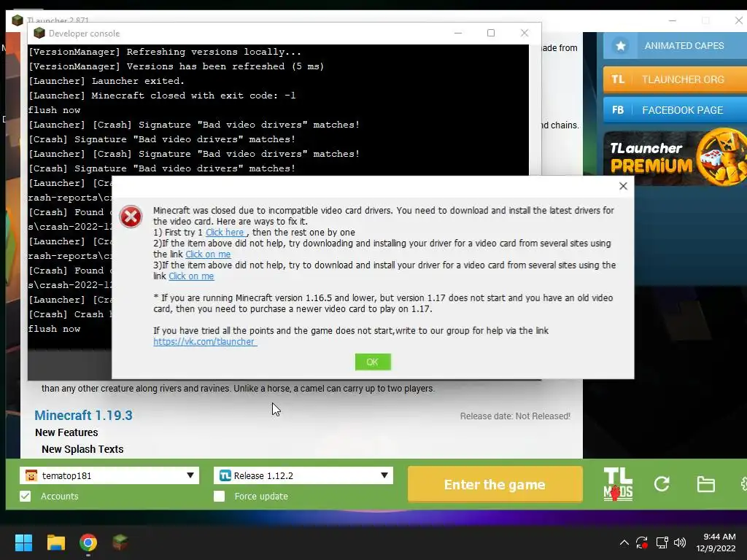
Task: Open the Facebook Page banner
Action: 675,110
